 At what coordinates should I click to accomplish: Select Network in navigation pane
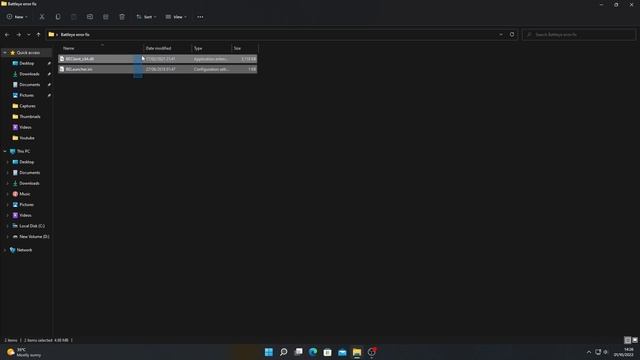click(x=24, y=250)
